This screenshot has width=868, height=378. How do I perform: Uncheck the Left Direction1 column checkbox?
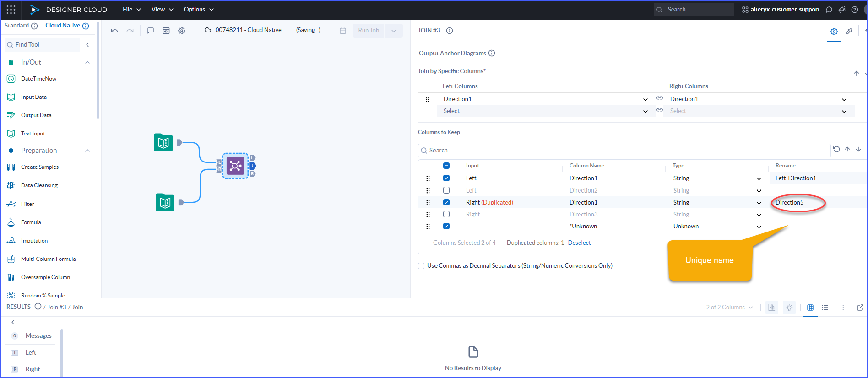tap(446, 178)
